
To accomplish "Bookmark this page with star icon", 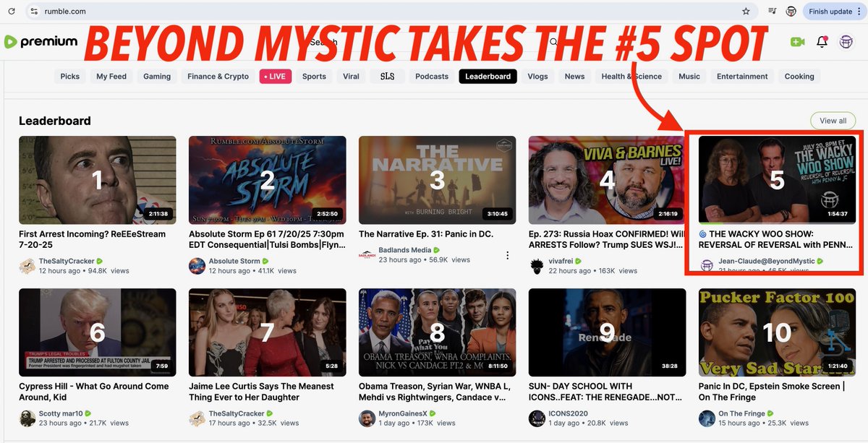I will 746,12.
